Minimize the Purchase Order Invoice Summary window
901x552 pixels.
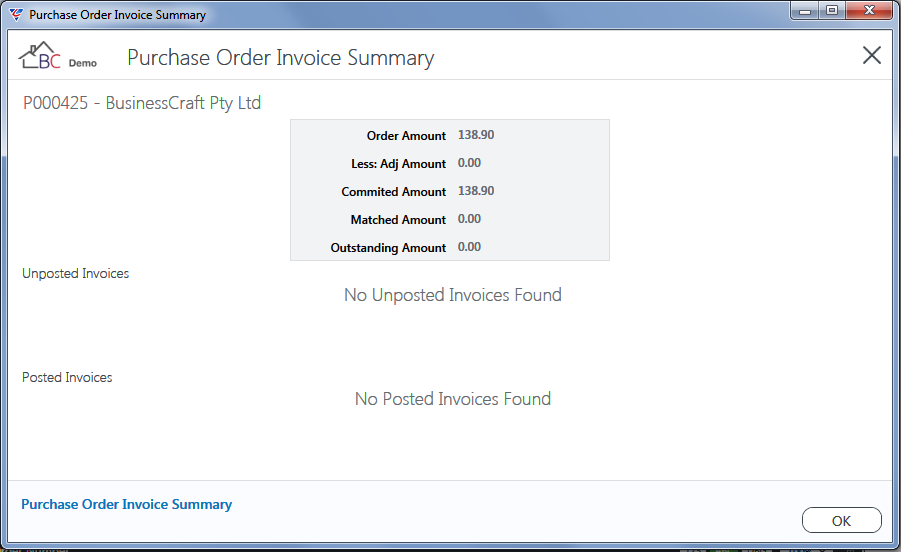804,11
